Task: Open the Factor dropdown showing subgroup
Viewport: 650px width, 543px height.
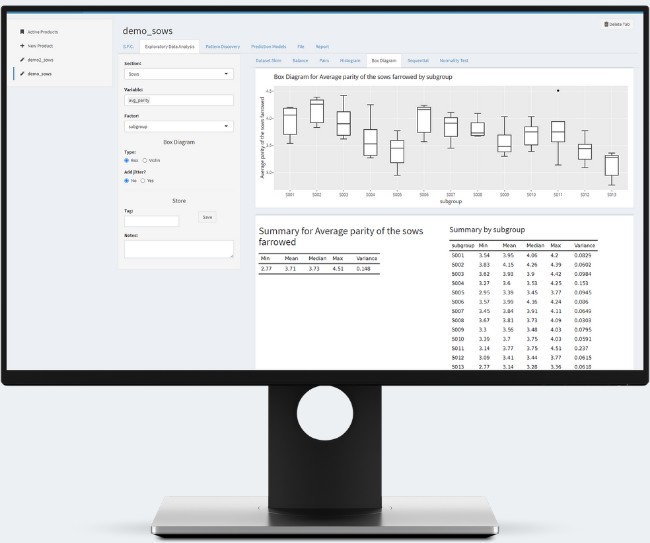Action: [x=179, y=126]
